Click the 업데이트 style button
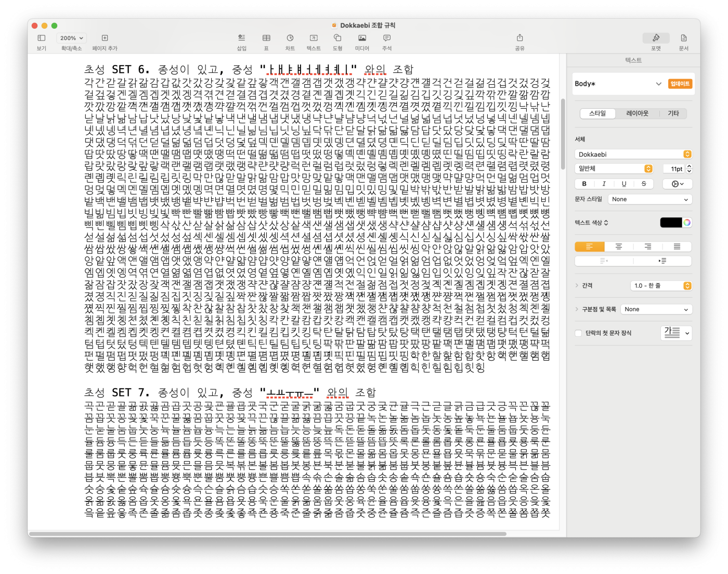Viewport: 728px width, 574px height. pyautogui.click(x=680, y=84)
